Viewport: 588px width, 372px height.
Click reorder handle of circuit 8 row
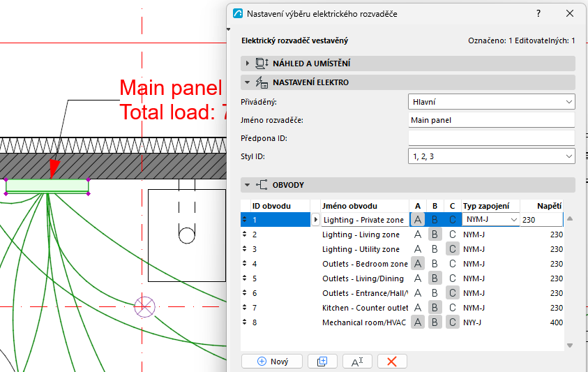245,322
